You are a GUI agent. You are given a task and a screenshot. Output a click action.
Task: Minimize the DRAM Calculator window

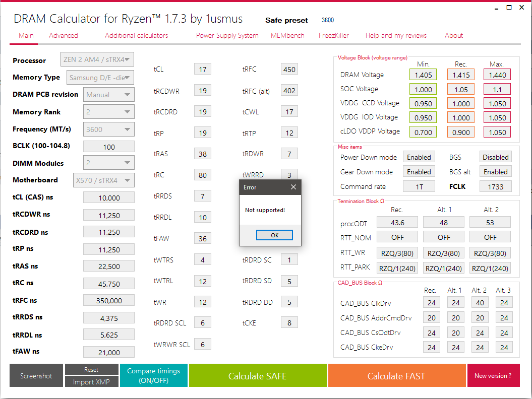point(496,8)
